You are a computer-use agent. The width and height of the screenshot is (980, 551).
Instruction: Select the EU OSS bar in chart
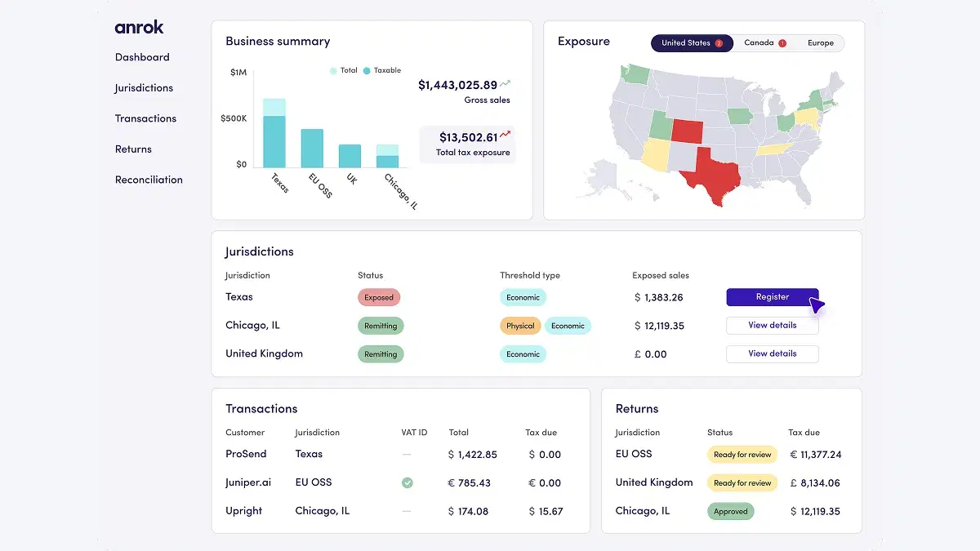[312, 149]
